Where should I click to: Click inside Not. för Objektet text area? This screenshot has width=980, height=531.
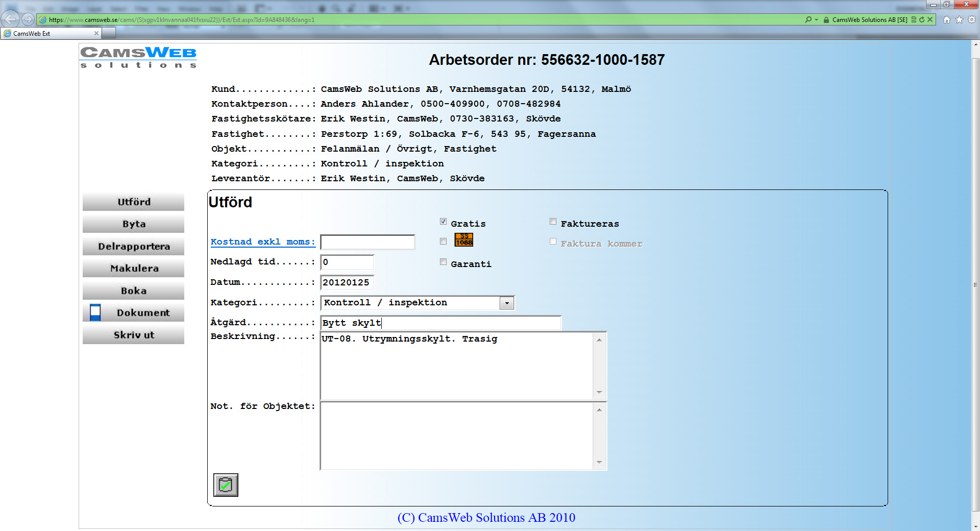[457, 436]
